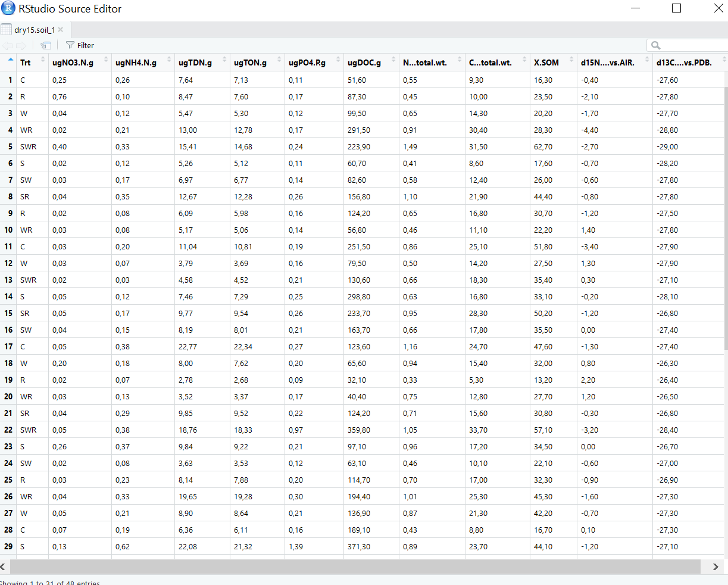Click the row number sort arrow header
The width and height of the screenshot is (728, 585).
pyautogui.click(x=11, y=60)
